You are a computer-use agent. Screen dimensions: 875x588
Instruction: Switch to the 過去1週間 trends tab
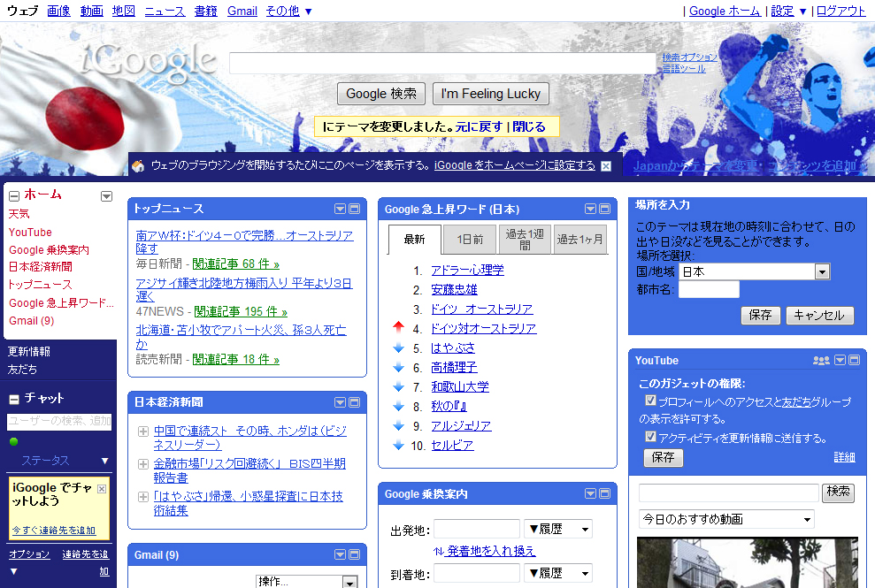[x=525, y=239]
